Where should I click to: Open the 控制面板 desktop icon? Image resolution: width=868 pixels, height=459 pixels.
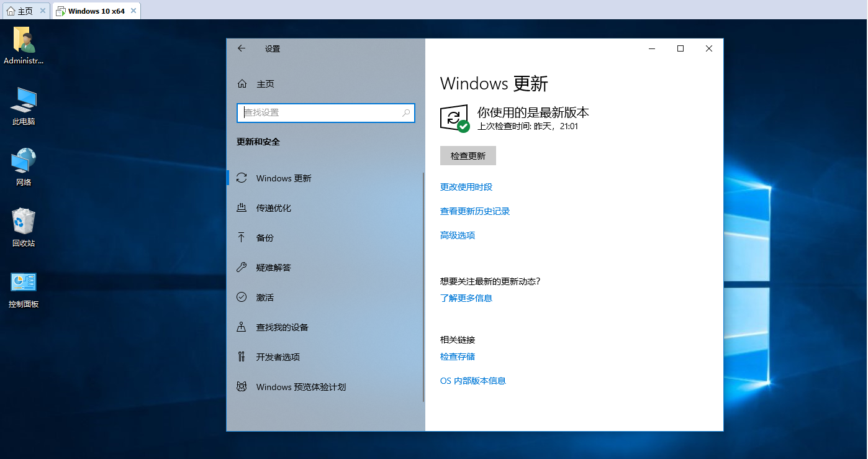coord(24,283)
